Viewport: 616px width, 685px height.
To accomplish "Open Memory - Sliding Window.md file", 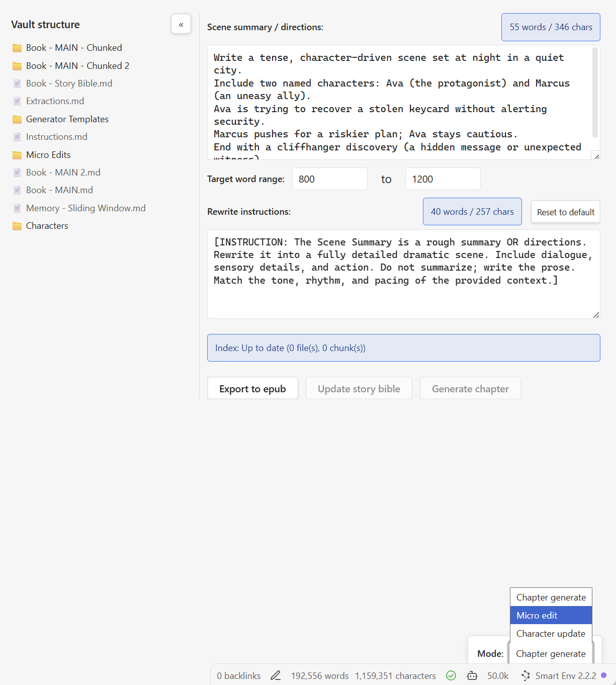I will 85,208.
